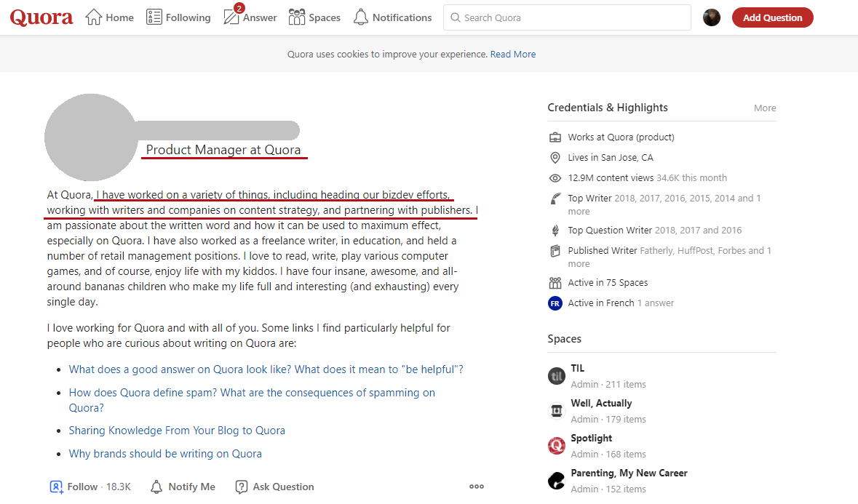Click the Notify Me bell
The image size is (858, 504).
click(x=183, y=487)
